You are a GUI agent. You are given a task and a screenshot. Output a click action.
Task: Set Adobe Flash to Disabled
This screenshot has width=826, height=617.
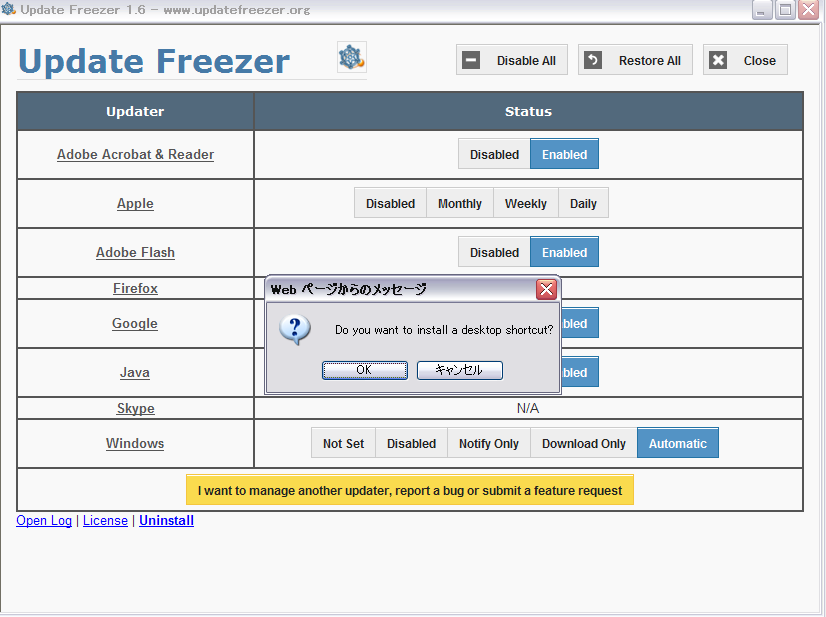(x=494, y=252)
